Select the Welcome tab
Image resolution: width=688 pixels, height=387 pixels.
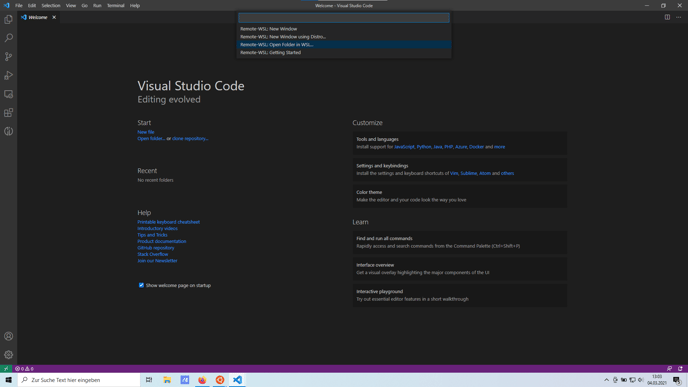(x=38, y=17)
